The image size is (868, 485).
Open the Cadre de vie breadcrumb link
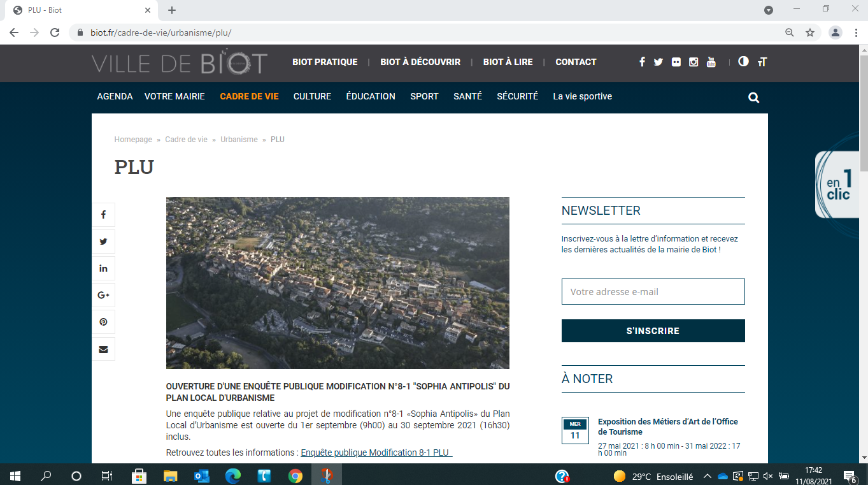186,139
